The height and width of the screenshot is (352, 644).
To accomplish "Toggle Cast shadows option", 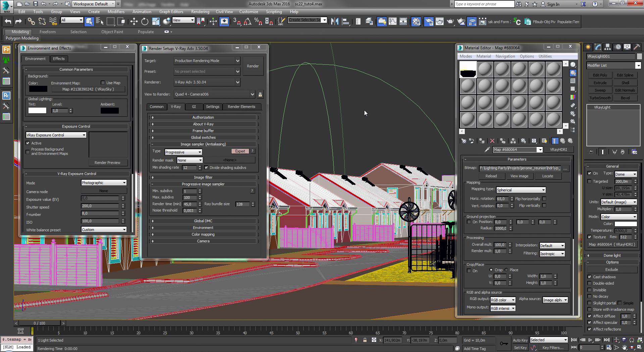I will [590, 277].
